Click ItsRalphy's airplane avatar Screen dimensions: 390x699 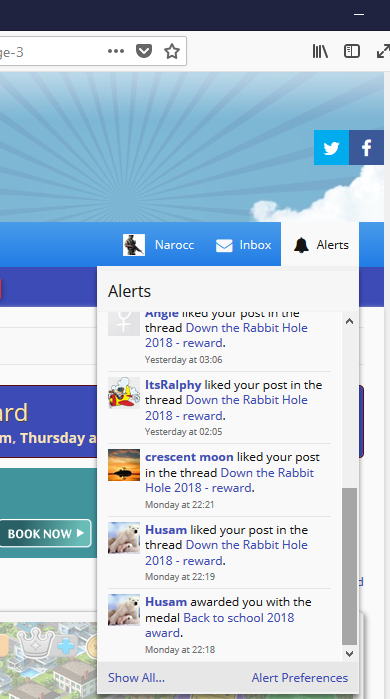(124, 392)
